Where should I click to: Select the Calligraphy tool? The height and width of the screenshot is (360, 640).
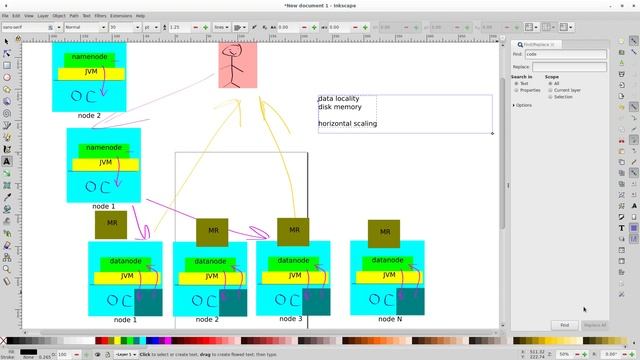[7, 149]
